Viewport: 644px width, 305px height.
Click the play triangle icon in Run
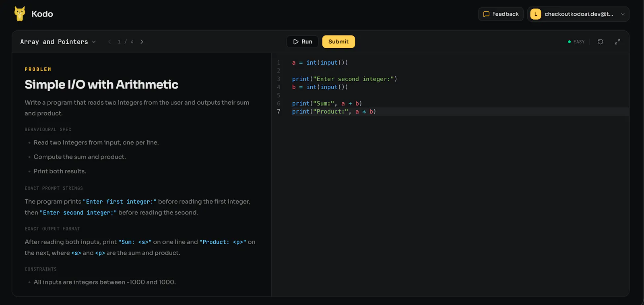296,42
